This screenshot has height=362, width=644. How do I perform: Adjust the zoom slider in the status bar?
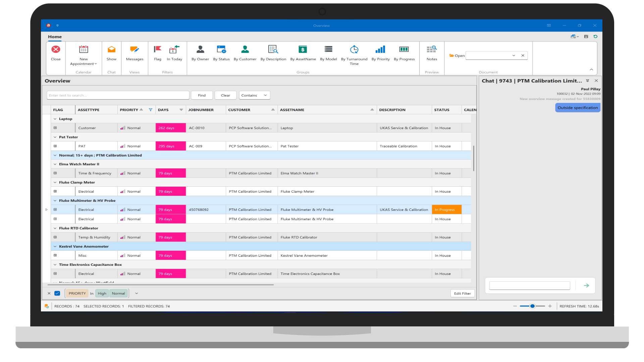pos(532,306)
